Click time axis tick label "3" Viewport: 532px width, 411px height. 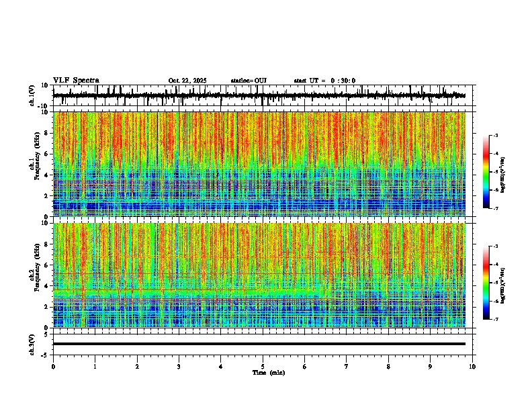pos(179,367)
